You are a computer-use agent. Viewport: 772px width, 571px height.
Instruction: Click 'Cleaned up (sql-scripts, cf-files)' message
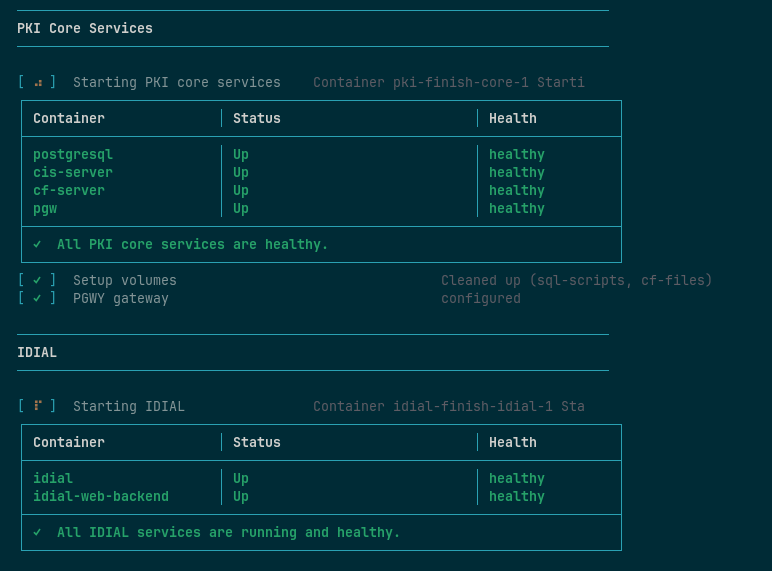click(577, 281)
